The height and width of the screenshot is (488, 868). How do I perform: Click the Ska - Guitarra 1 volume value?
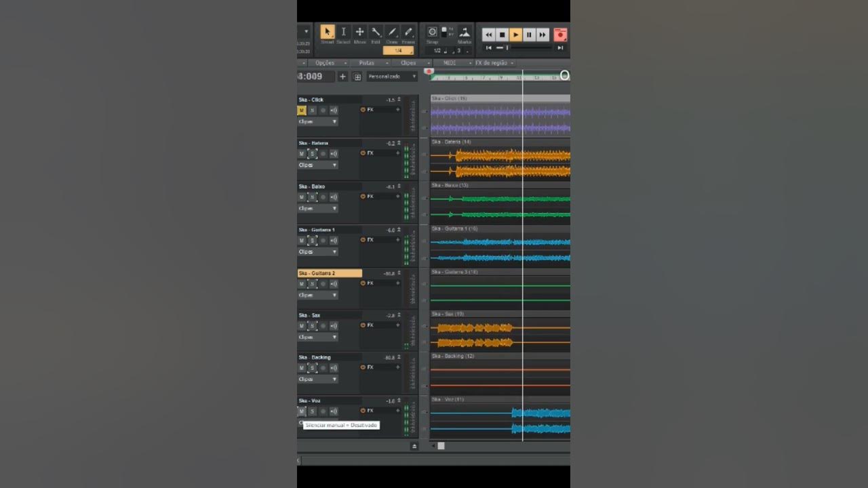(x=391, y=230)
